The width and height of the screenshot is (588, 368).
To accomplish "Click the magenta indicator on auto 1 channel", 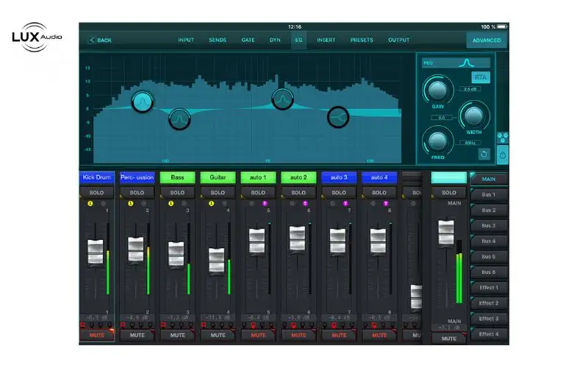I will 264,203.
